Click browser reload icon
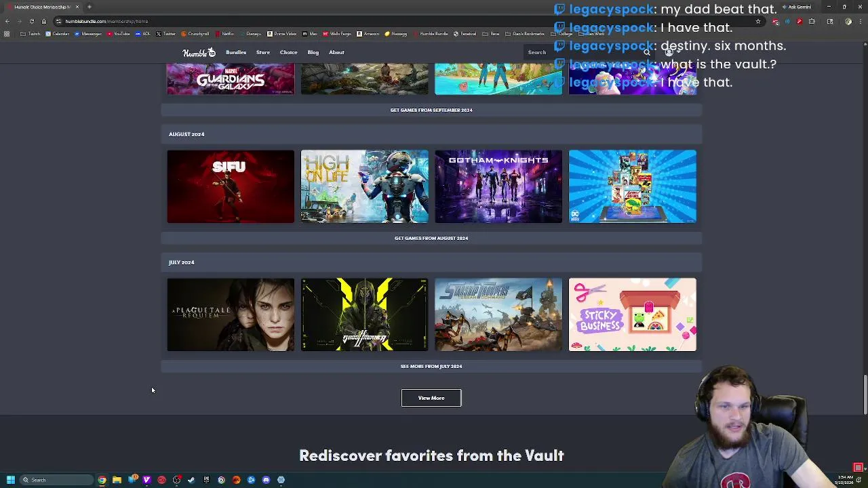The image size is (868, 488). pos(32,21)
